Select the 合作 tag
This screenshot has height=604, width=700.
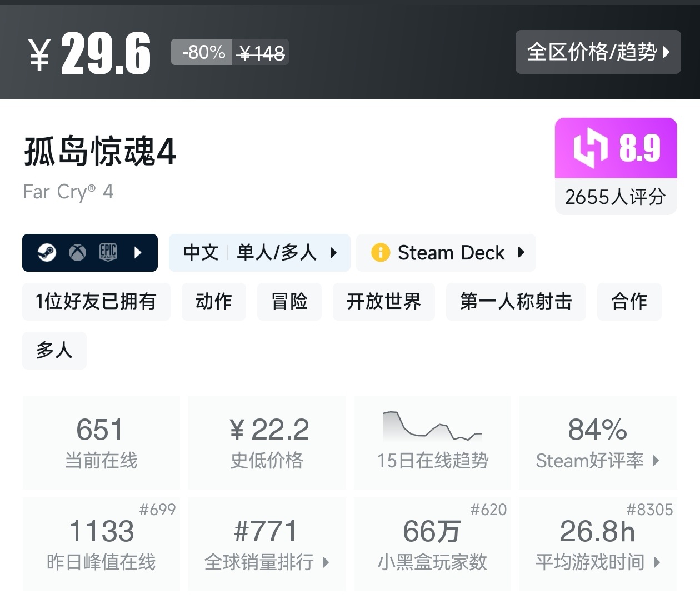click(629, 302)
